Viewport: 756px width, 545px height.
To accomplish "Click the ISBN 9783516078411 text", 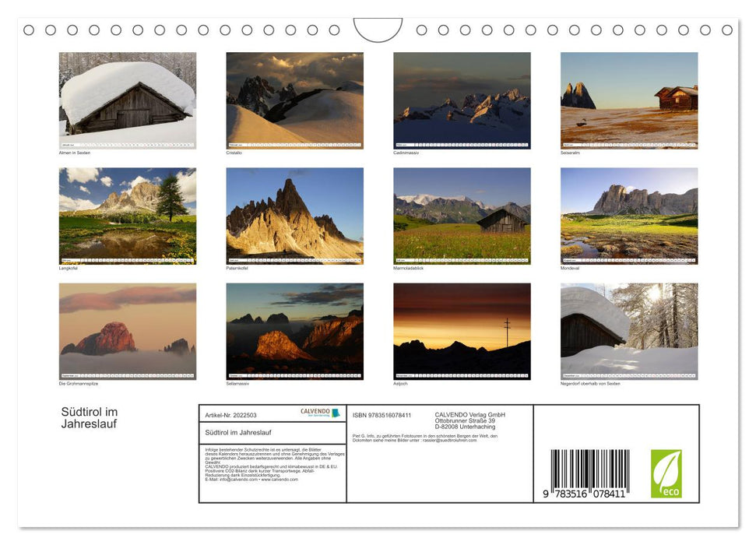I will pyautogui.click(x=382, y=416).
